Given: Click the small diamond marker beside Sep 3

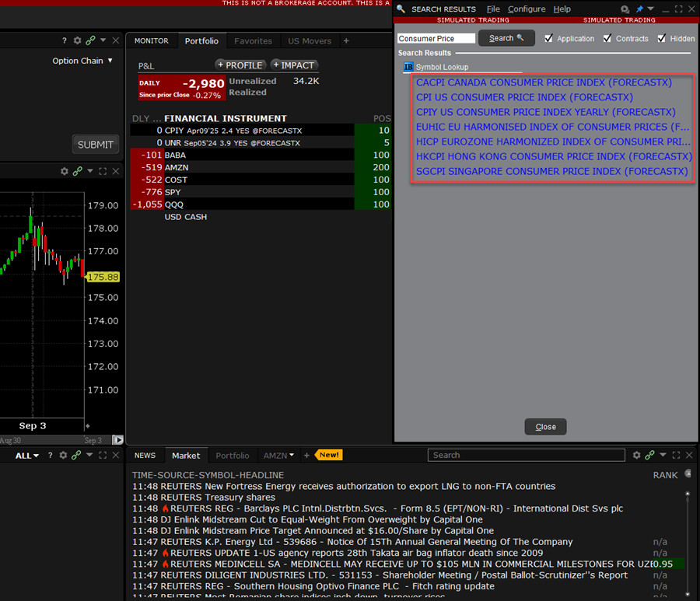Looking at the screenshot, I should coord(87,426).
